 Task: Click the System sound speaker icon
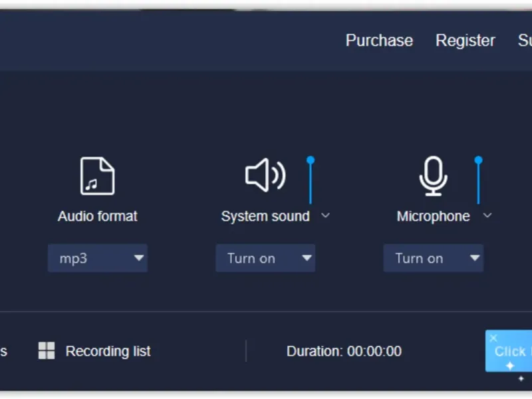pyautogui.click(x=265, y=176)
